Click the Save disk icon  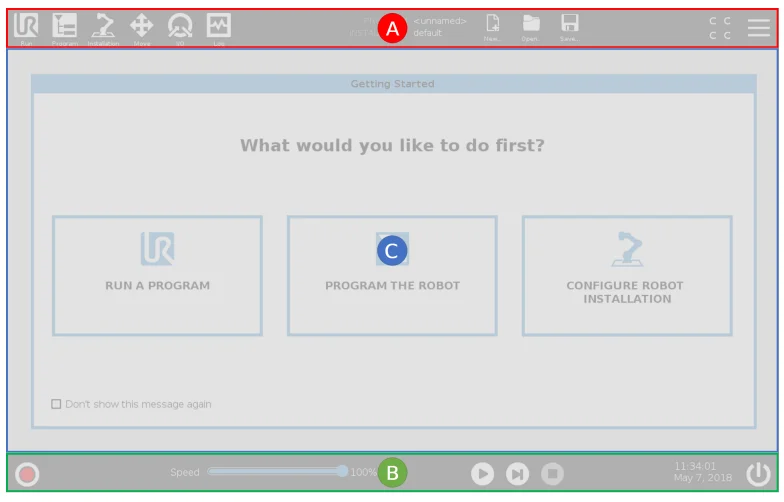click(x=569, y=27)
